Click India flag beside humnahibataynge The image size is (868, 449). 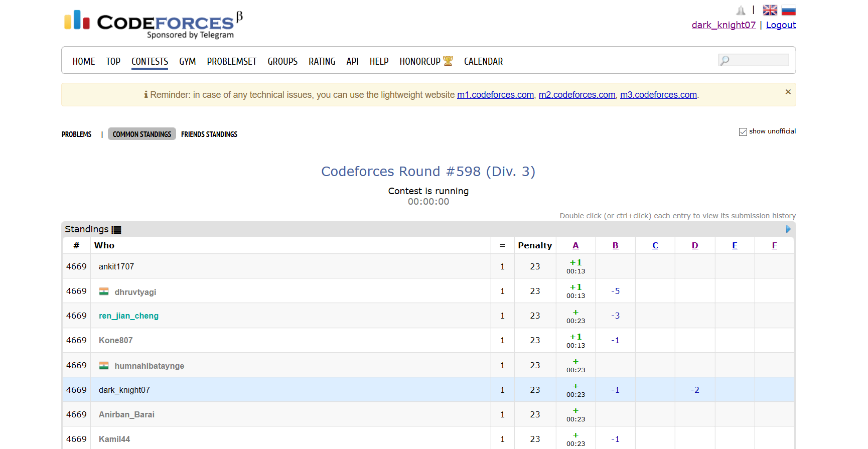click(x=104, y=365)
